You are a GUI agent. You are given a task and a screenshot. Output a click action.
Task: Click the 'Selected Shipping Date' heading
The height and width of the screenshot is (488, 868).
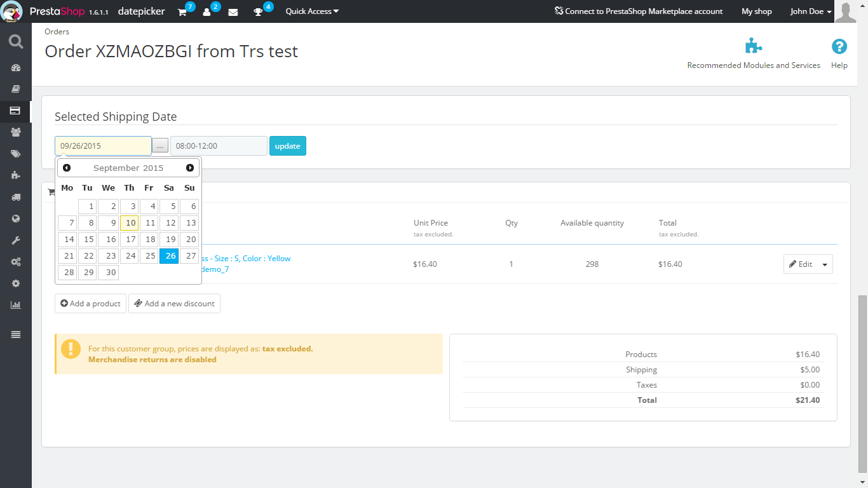[116, 117]
